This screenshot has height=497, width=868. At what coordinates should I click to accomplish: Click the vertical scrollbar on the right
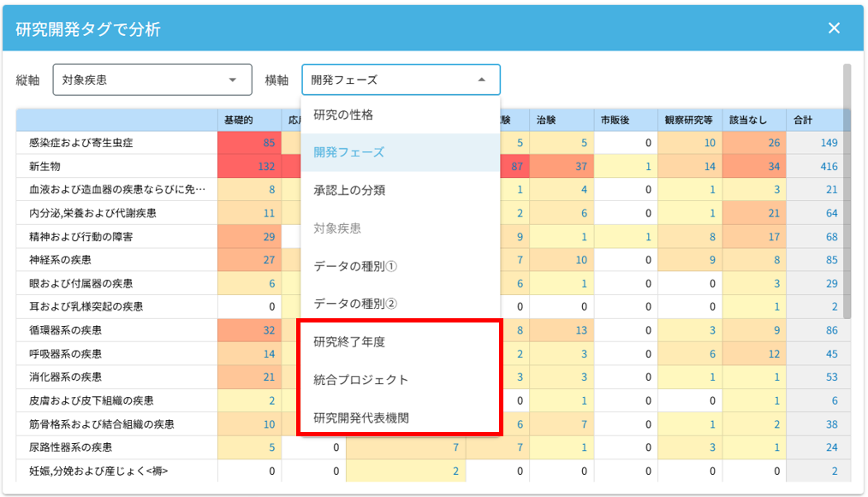pos(847,190)
